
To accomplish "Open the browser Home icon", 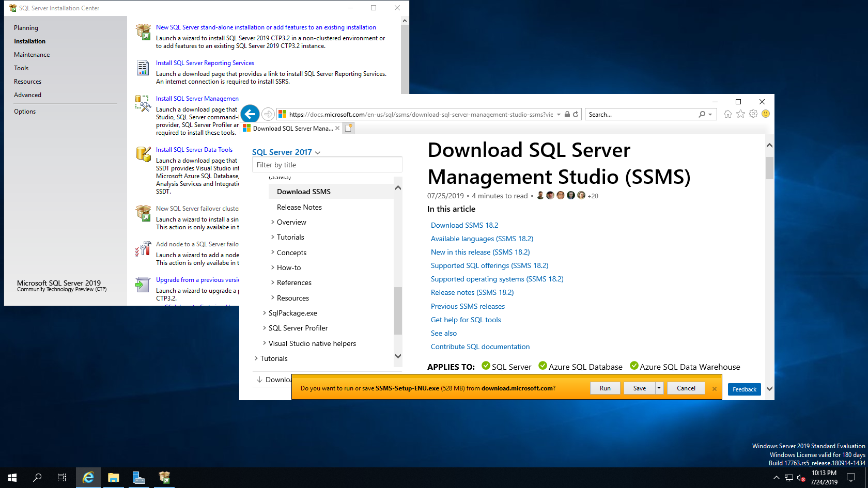I will pos(728,114).
